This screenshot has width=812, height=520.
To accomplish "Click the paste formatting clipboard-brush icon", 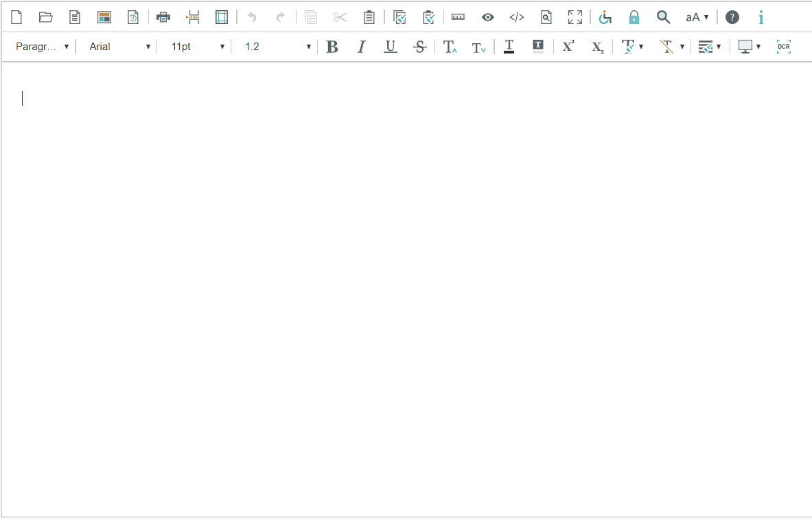I will tap(428, 17).
